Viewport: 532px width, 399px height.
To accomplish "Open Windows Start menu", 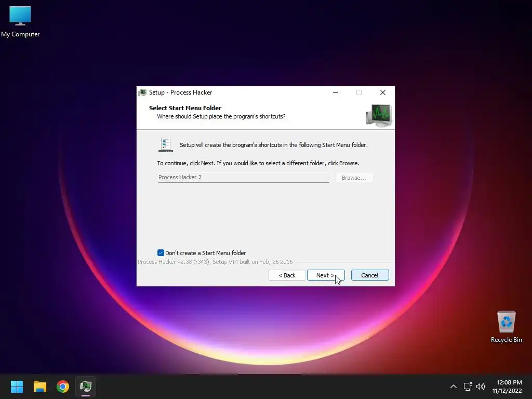I will (x=17, y=387).
